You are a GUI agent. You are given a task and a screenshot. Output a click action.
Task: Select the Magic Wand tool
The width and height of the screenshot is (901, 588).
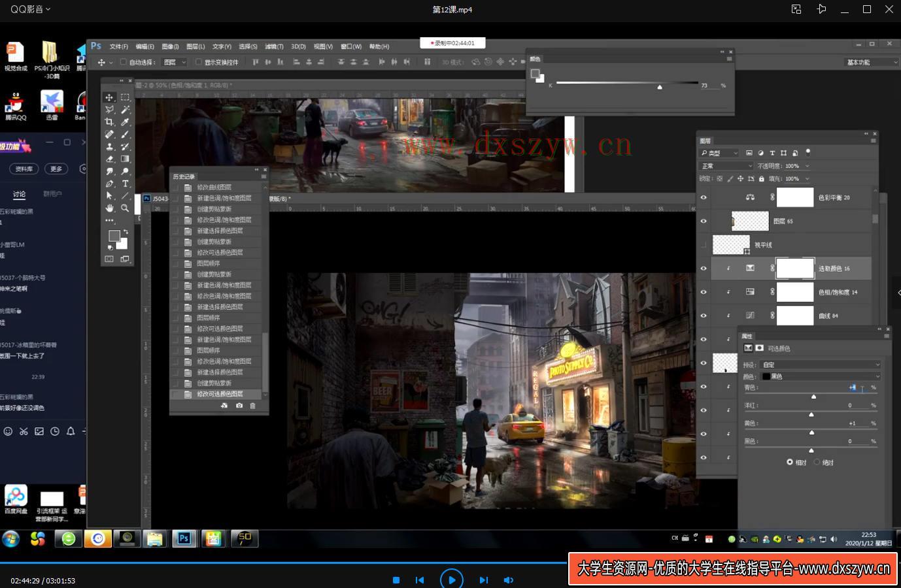(x=125, y=110)
